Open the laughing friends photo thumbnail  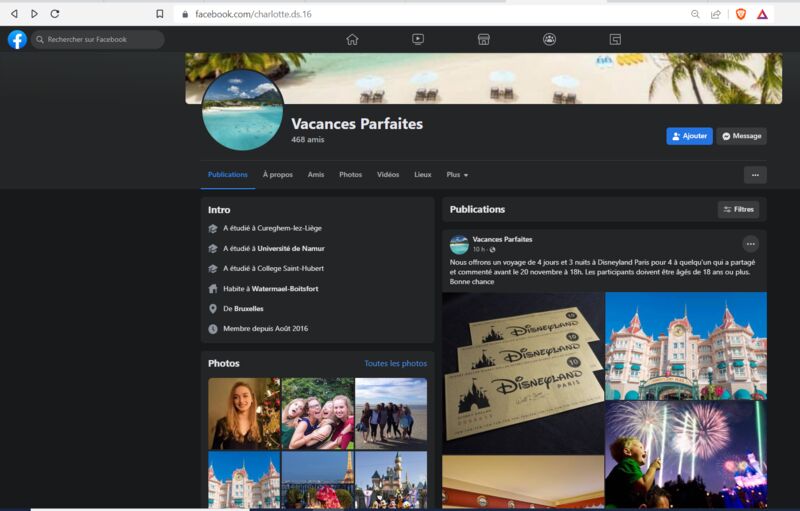(317, 414)
